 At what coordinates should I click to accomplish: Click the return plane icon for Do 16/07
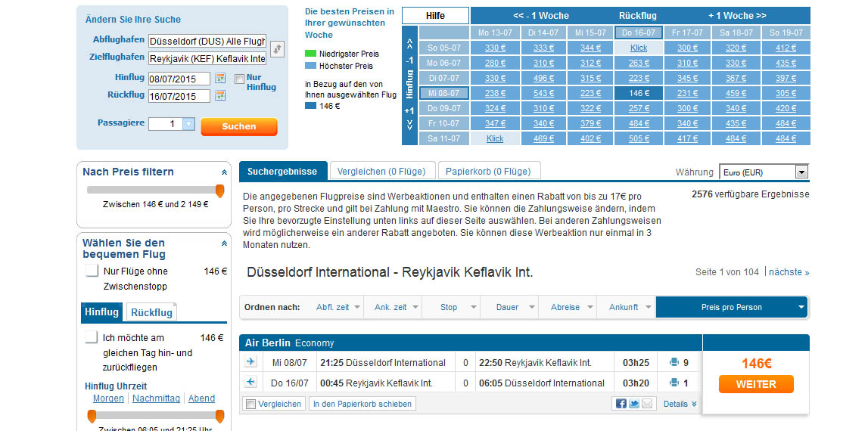250,382
